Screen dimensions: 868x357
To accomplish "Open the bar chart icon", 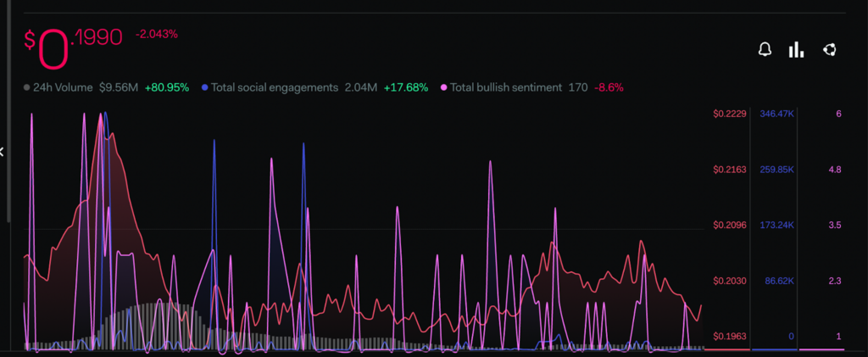I will coord(796,50).
